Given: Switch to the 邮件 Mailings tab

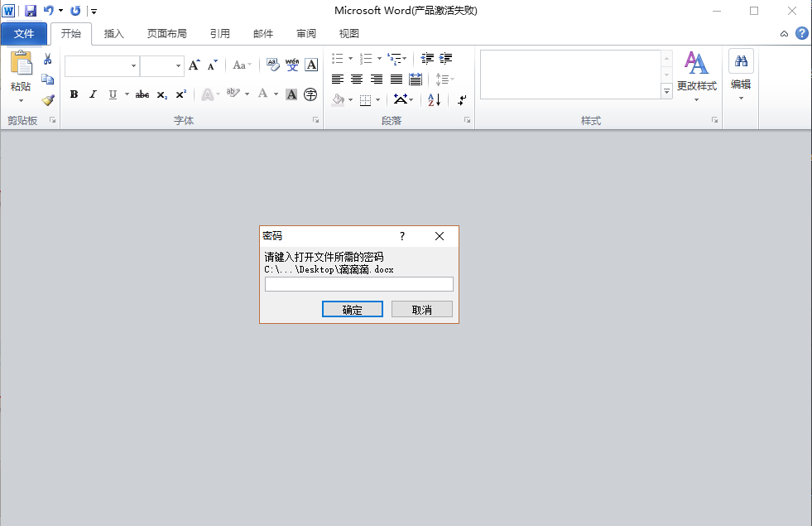Looking at the screenshot, I should coord(263,34).
